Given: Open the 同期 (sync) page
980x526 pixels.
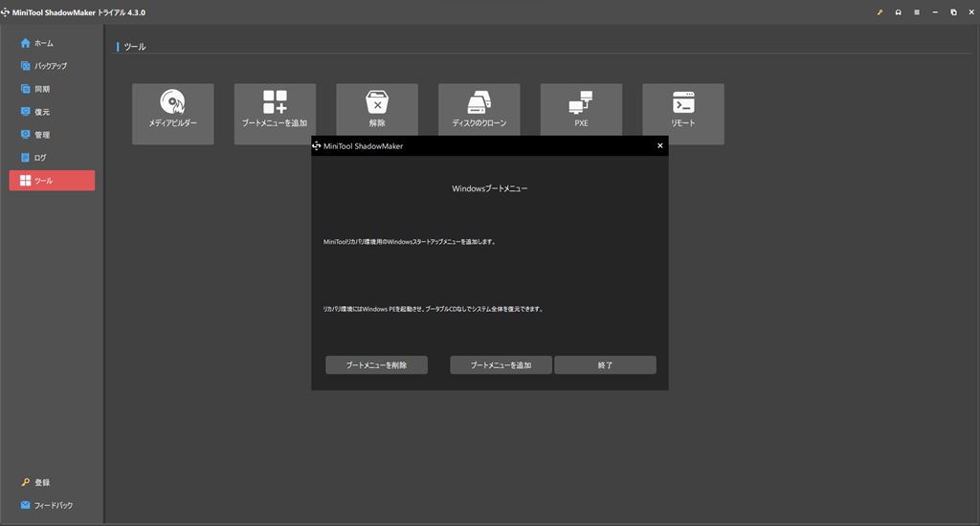Looking at the screenshot, I should 52,89.
